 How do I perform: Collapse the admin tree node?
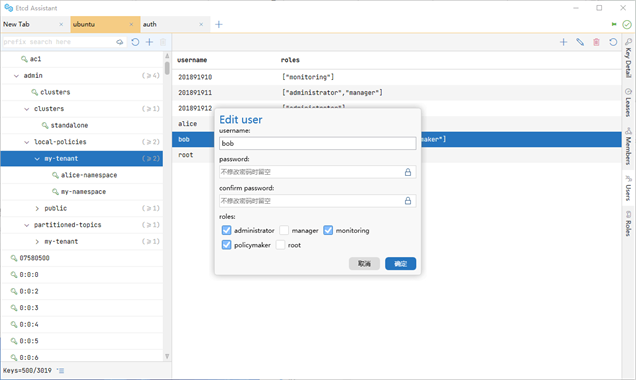[x=16, y=76]
